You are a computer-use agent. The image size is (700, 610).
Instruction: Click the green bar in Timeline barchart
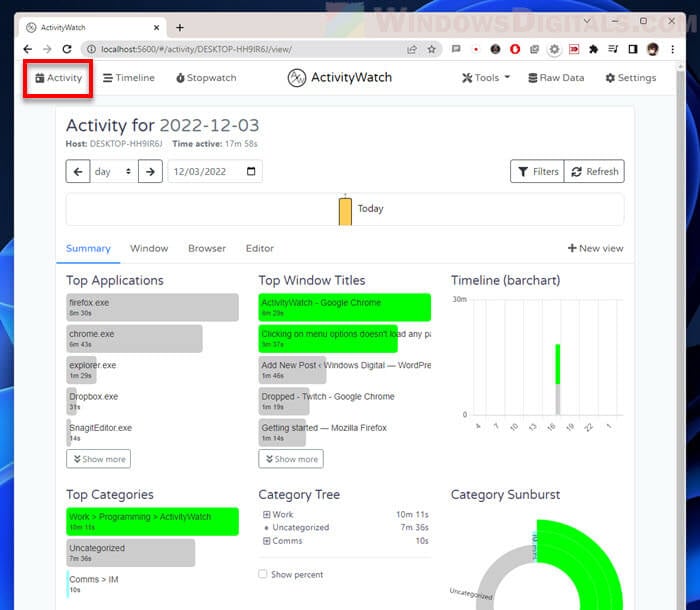(x=558, y=364)
